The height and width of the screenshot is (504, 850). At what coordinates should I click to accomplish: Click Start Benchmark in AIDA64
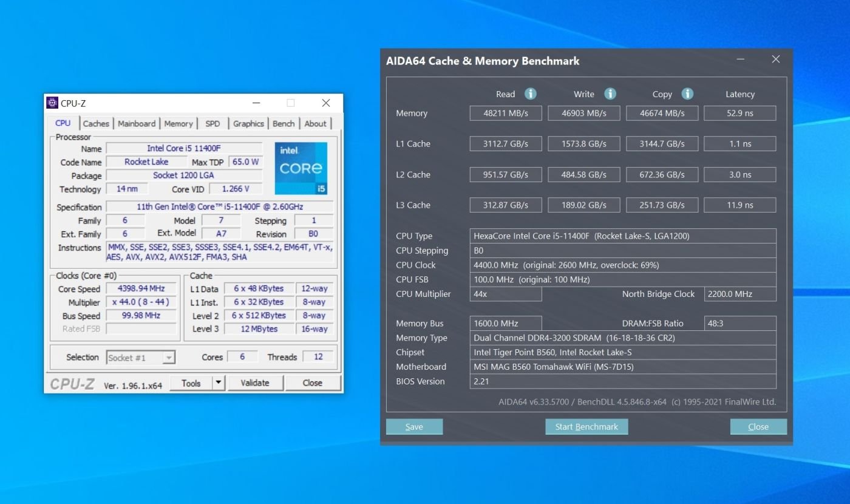[586, 427]
